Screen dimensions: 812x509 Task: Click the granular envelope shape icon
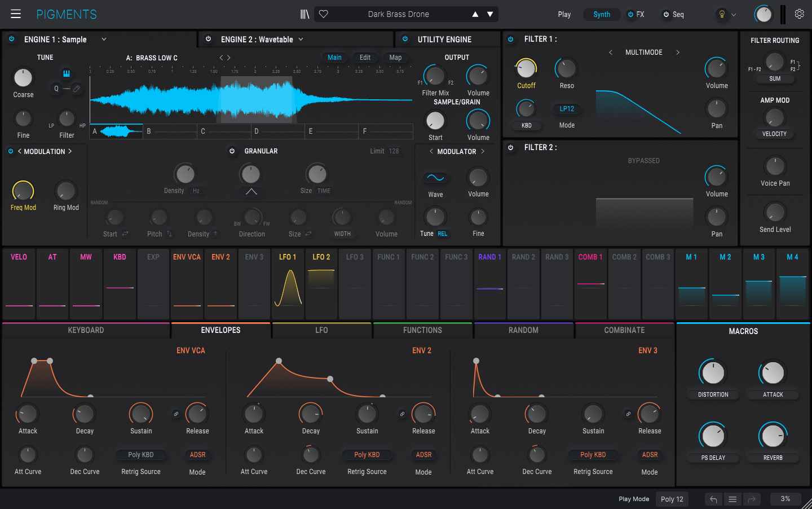point(251,192)
